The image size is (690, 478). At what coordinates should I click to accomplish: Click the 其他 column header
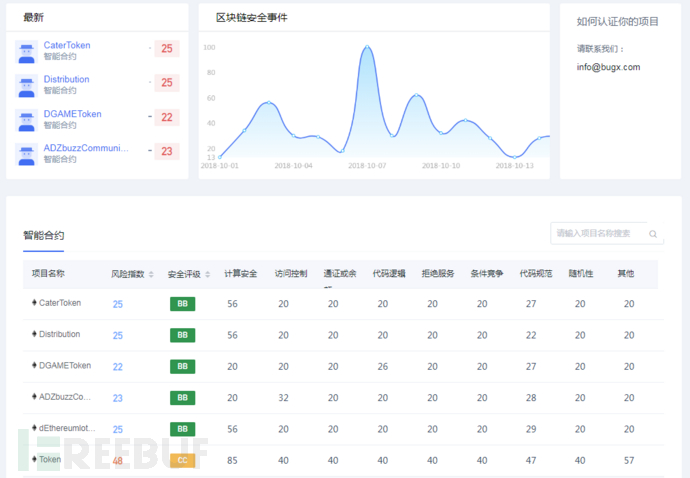626,274
